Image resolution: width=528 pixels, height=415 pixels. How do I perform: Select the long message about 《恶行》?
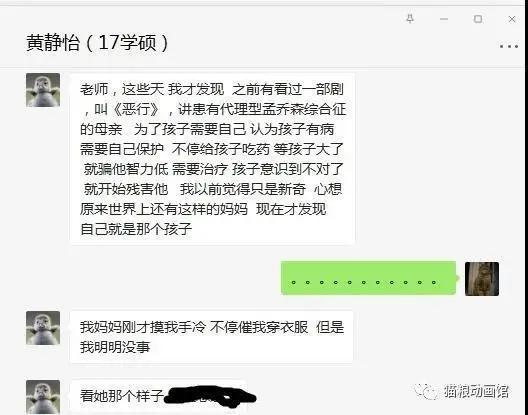coord(212,159)
